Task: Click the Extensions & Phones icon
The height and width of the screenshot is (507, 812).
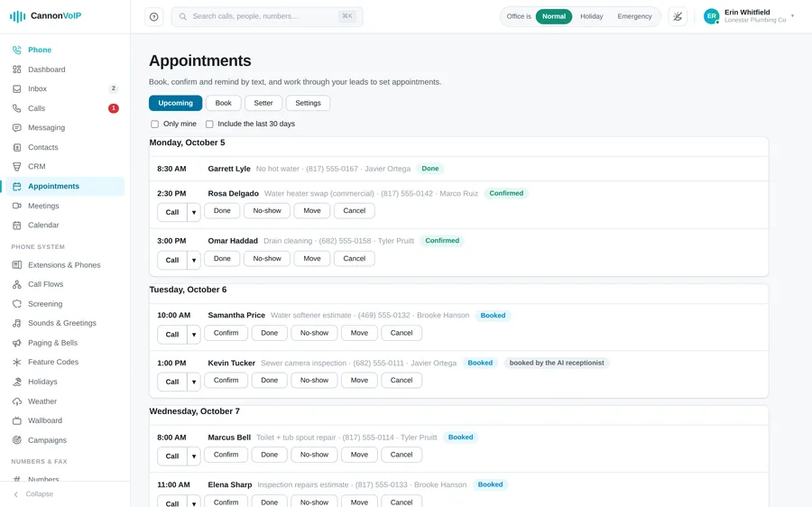Action: coord(17,264)
